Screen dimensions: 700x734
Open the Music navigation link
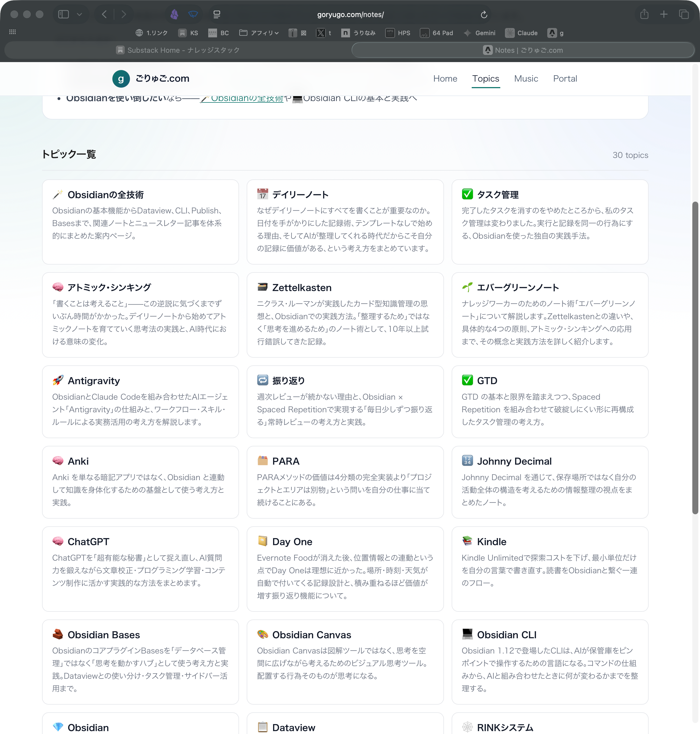(x=526, y=78)
